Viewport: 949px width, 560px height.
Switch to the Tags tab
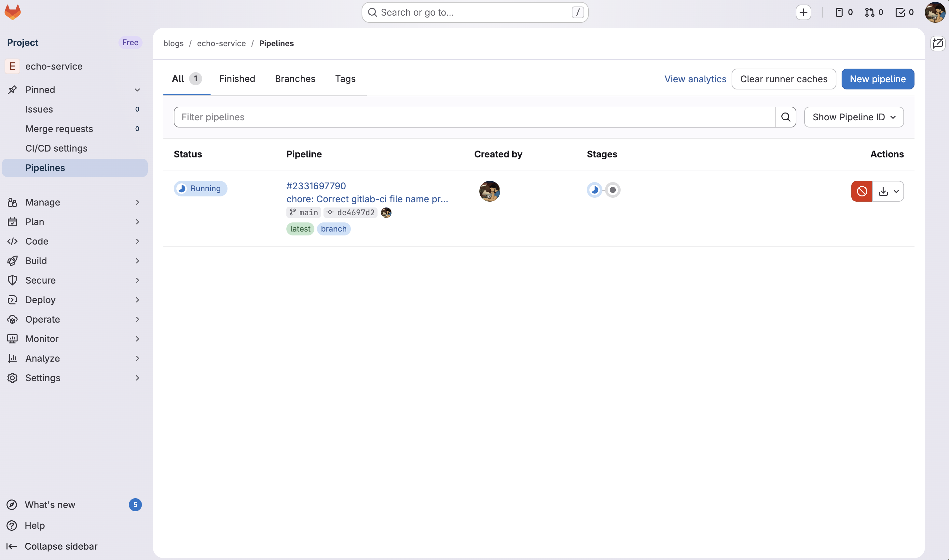345,78
